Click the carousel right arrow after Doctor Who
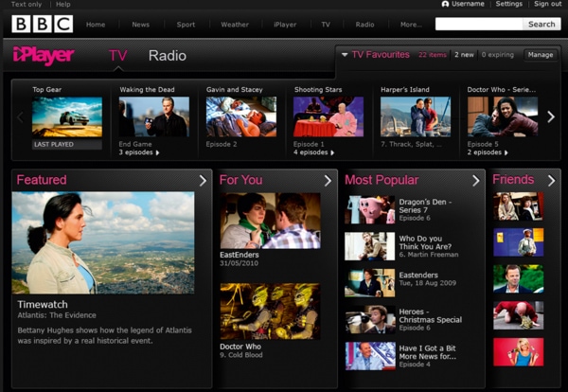 click(x=551, y=116)
